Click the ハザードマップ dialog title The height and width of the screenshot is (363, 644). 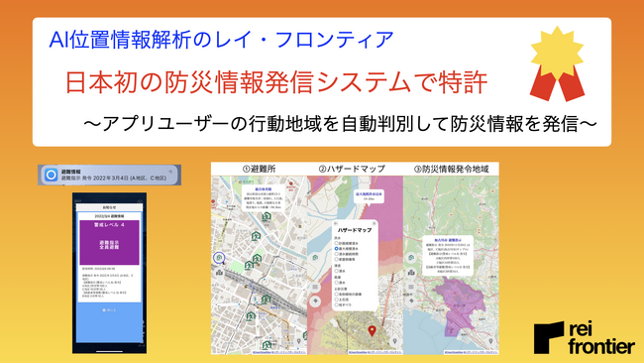[x=355, y=230]
